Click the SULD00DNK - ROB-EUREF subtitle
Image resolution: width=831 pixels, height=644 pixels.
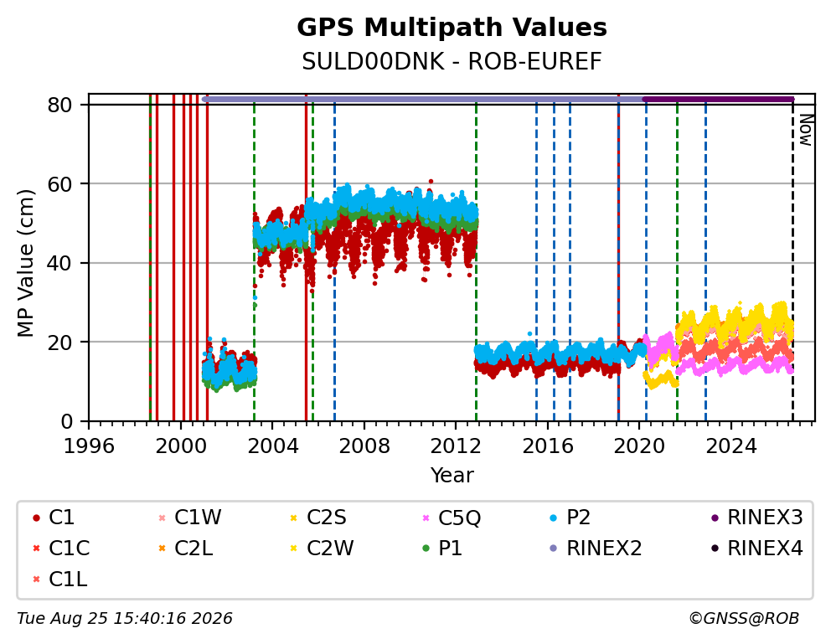point(452,62)
